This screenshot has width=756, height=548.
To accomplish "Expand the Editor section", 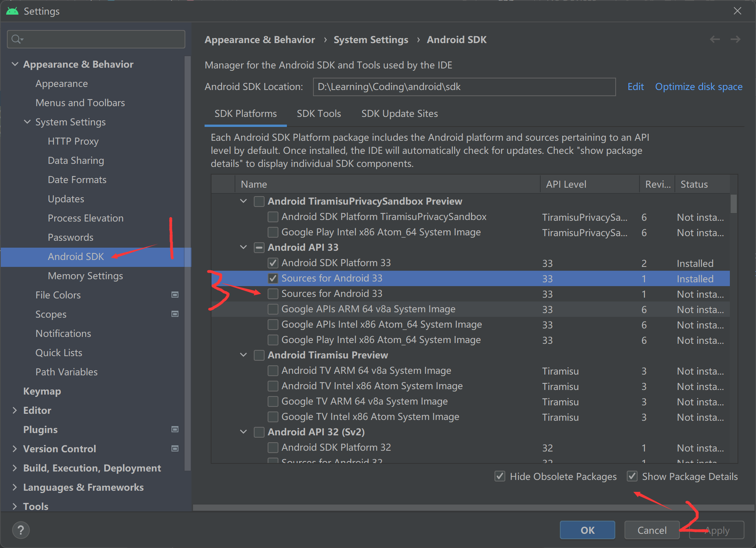I will (15, 410).
